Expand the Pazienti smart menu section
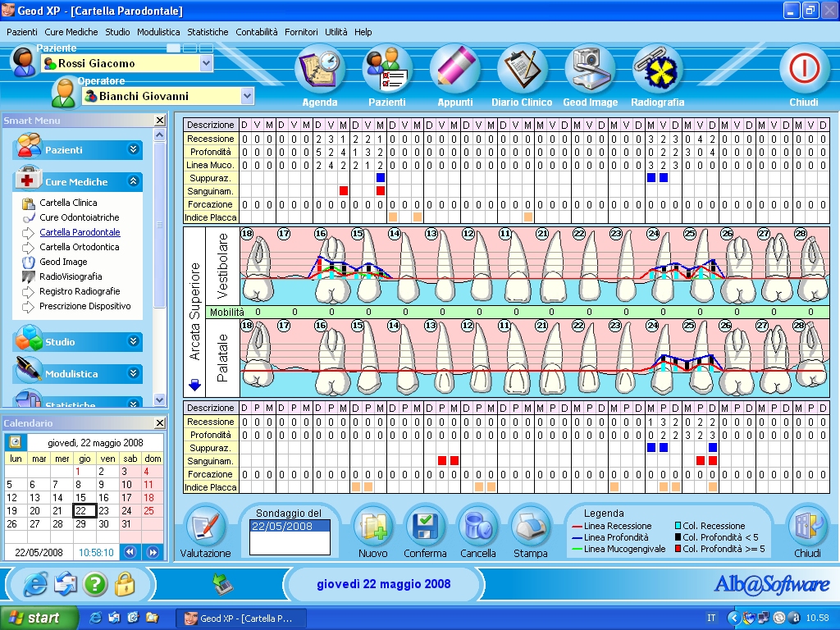 (x=134, y=149)
